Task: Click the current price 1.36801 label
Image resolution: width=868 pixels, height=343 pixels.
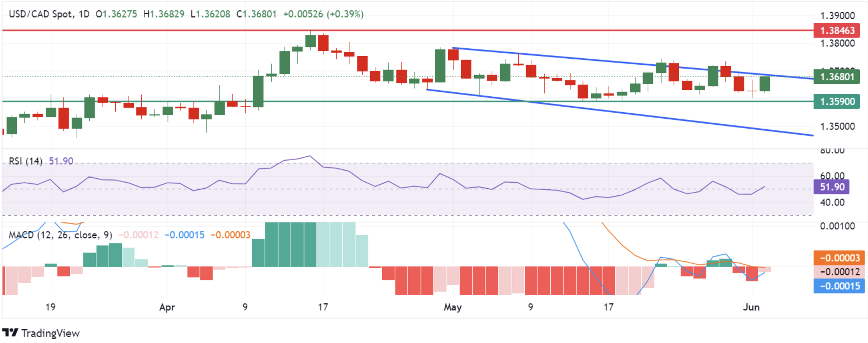Action: coord(837,77)
